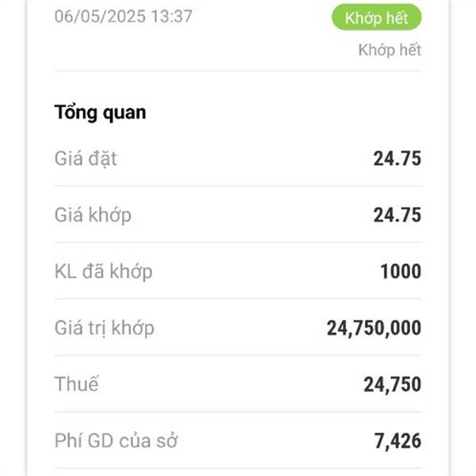Viewport: 476px width, 476px height.
Task: Tap the Thuế label
Action: point(76,384)
